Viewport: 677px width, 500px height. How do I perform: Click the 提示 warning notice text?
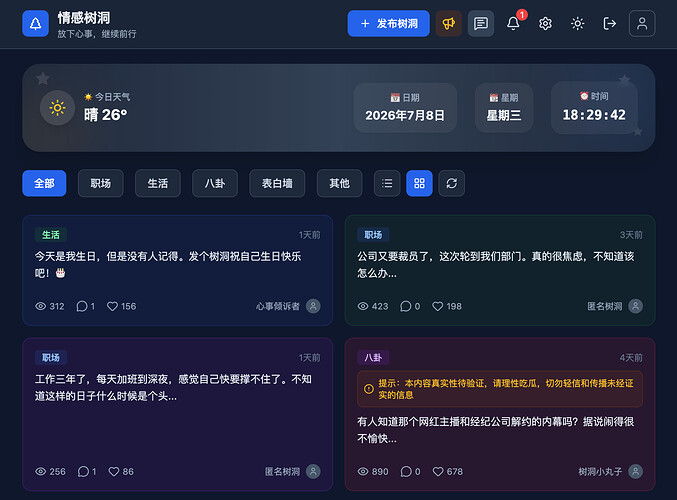[x=506, y=389]
